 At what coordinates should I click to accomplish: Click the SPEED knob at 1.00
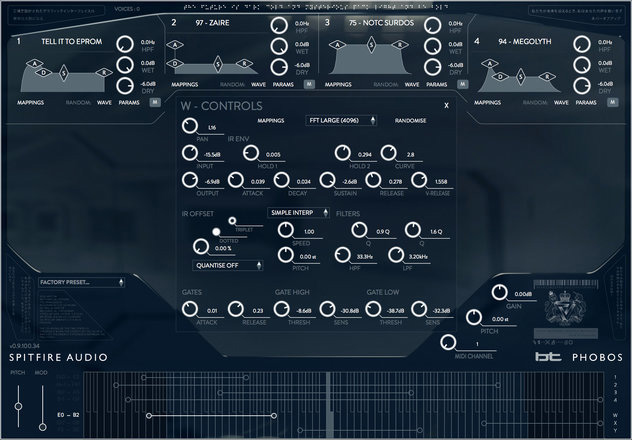pos(285,230)
